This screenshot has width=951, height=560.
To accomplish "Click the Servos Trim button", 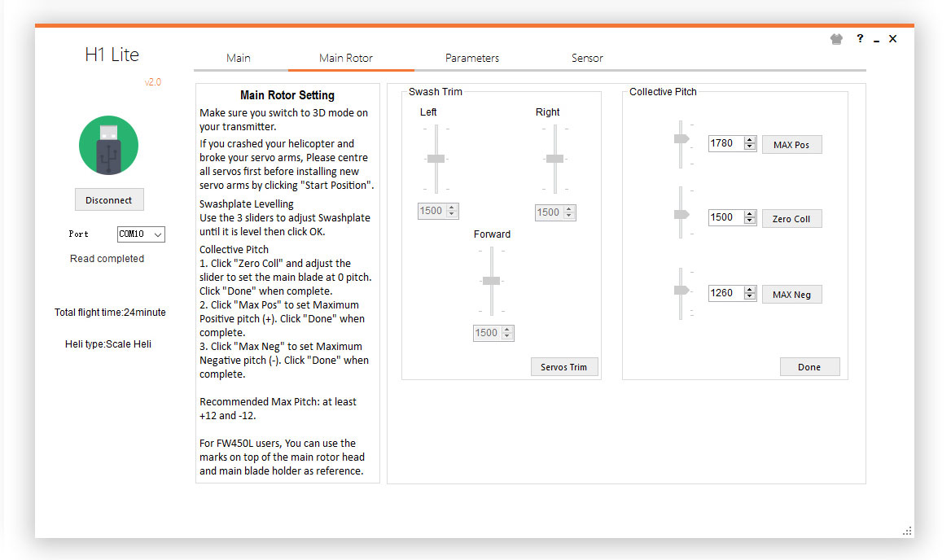I will pyautogui.click(x=563, y=367).
